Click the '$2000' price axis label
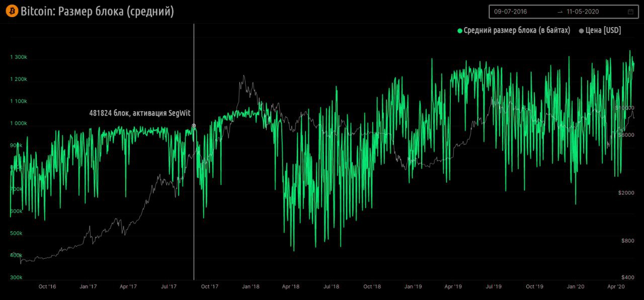The image size is (644, 300). 626,193
